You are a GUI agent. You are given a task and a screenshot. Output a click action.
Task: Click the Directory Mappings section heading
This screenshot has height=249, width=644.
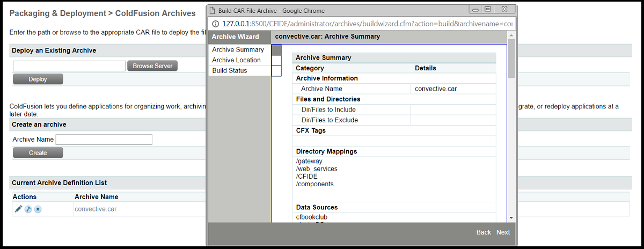(326, 151)
